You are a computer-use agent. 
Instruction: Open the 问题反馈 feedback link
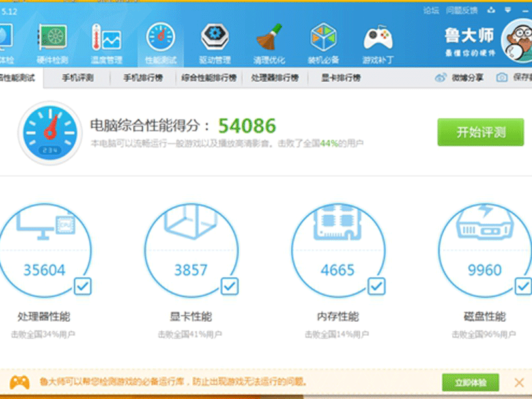[462, 11]
